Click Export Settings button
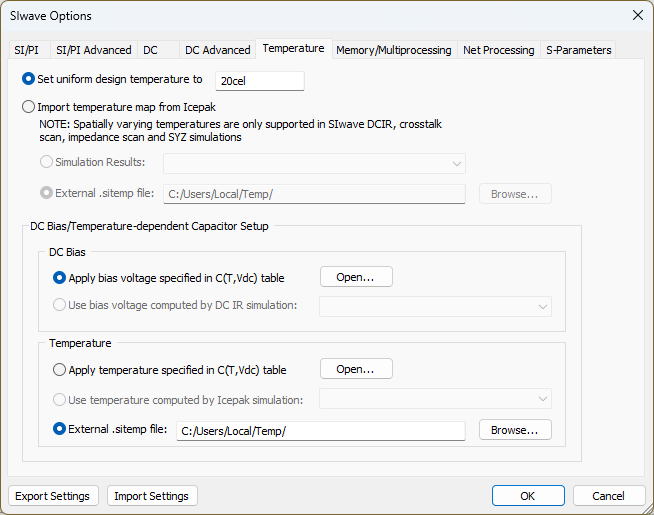The height and width of the screenshot is (515, 654). coord(53,496)
